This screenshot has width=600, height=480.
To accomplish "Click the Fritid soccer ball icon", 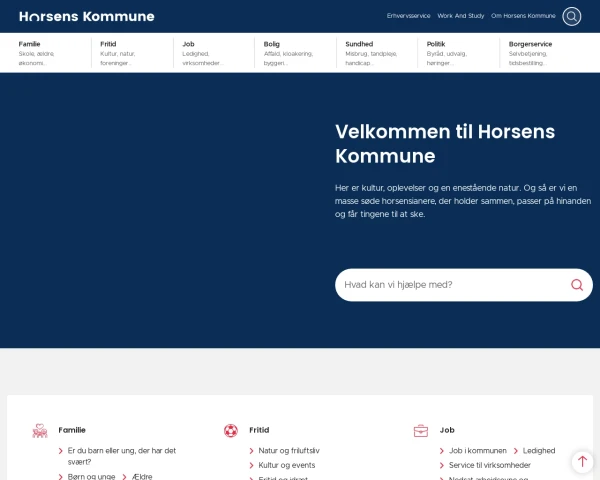I will (x=231, y=431).
